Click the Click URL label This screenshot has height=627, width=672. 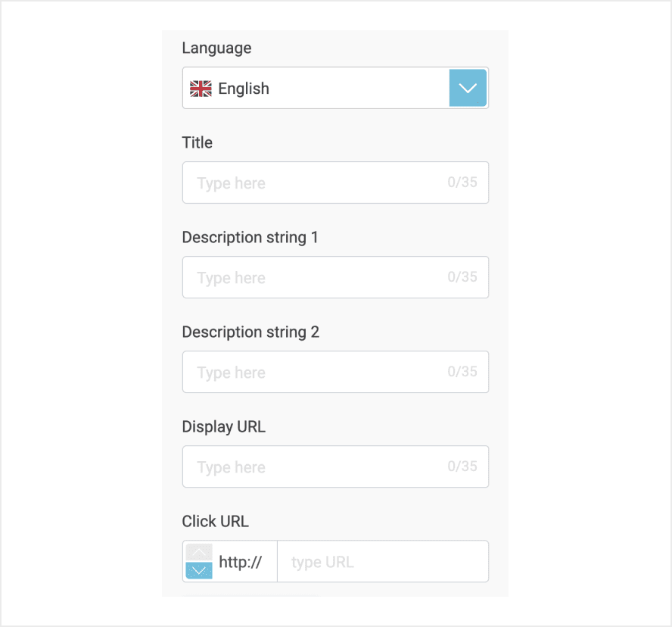click(215, 521)
